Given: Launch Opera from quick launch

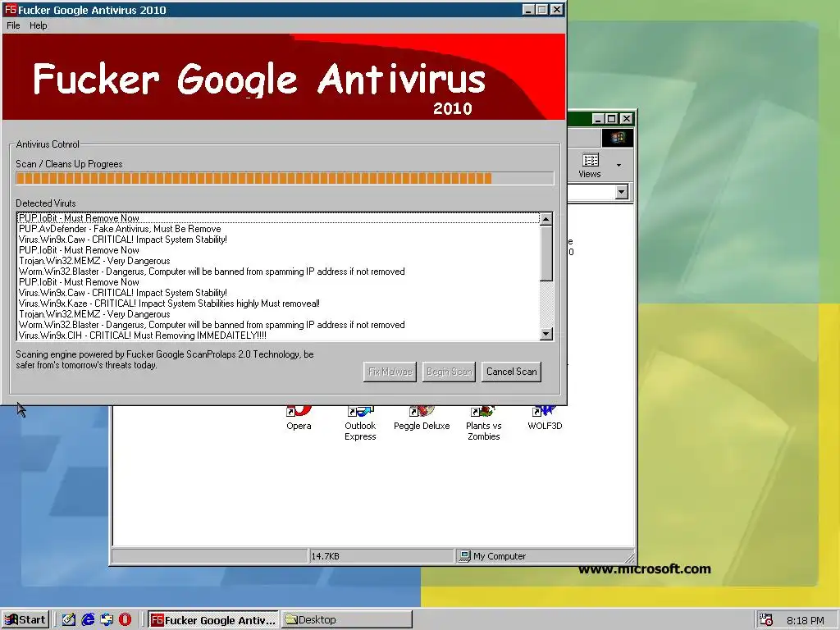Looking at the screenshot, I should (126, 620).
